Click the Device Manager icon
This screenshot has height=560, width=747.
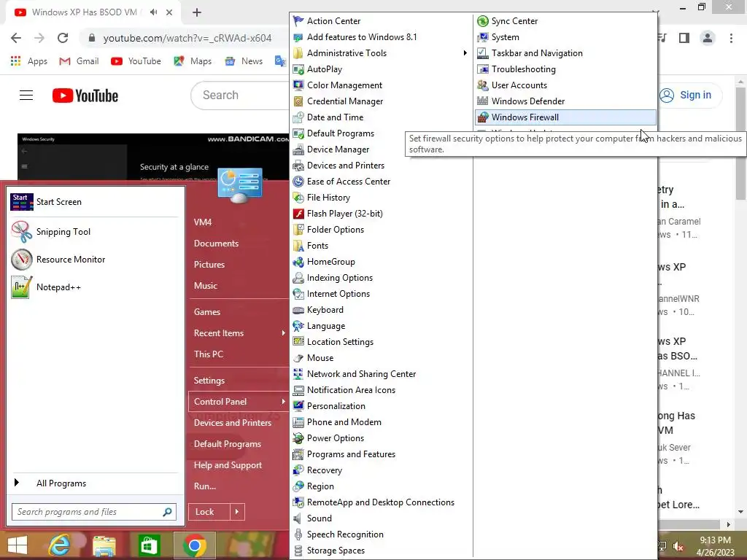pyautogui.click(x=298, y=149)
